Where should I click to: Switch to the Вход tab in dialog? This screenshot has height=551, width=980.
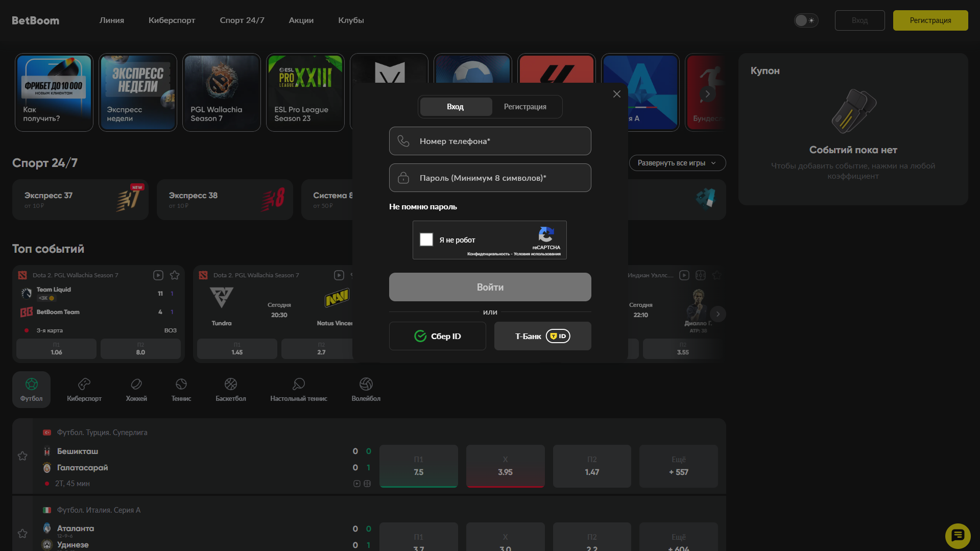pos(455,107)
